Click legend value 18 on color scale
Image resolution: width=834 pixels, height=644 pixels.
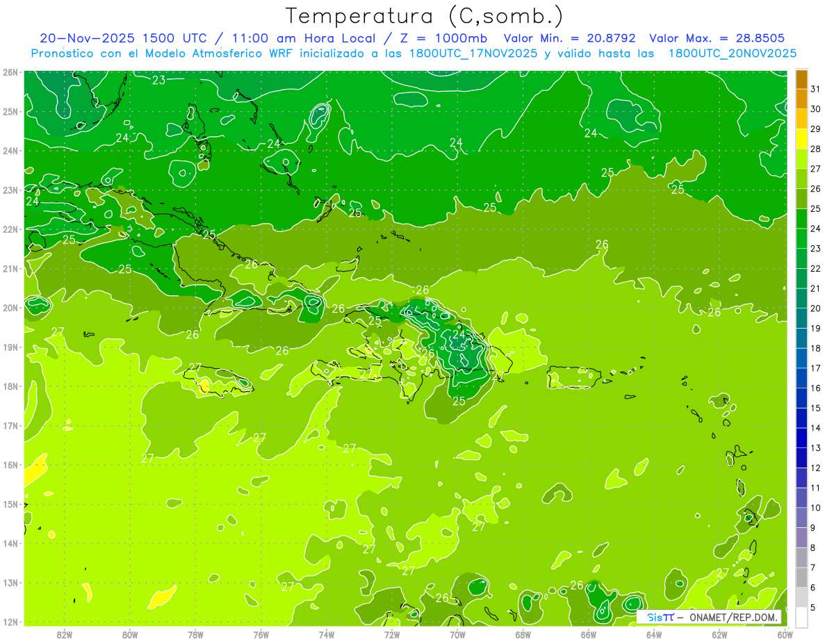(815, 348)
